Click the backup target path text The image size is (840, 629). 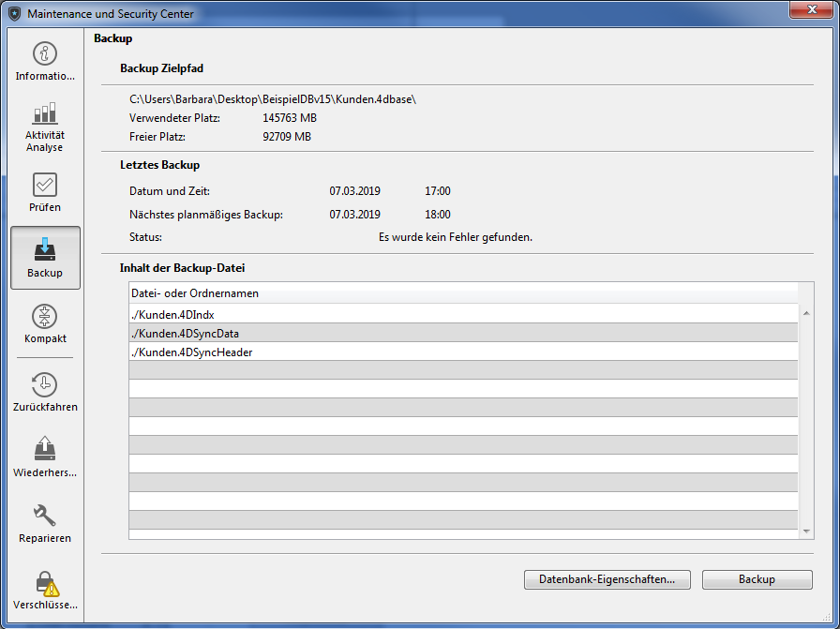click(272, 98)
